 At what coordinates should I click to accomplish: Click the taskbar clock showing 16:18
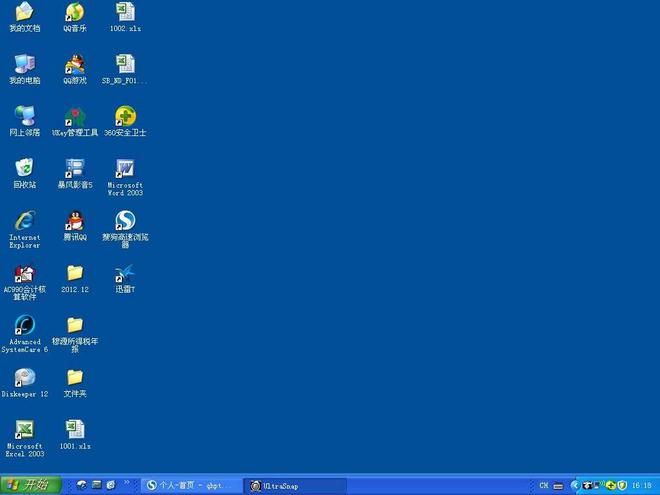pyautogui.click(x=641, y=485)
